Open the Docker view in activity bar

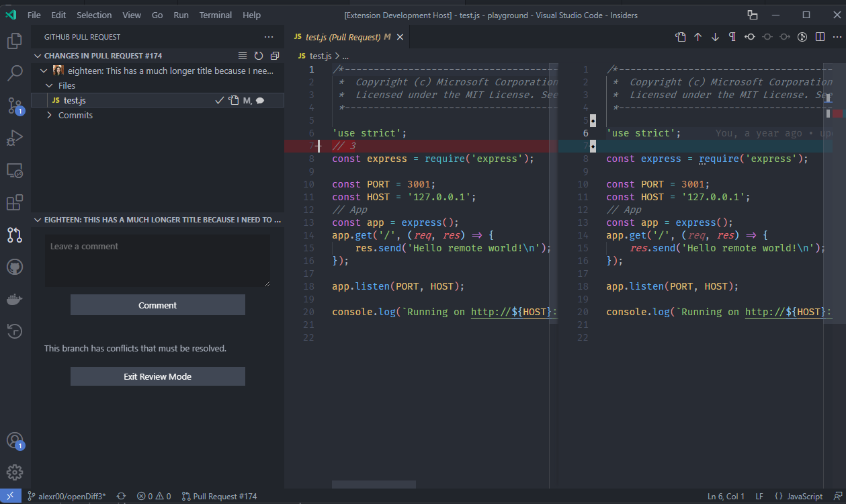point(15,299)
